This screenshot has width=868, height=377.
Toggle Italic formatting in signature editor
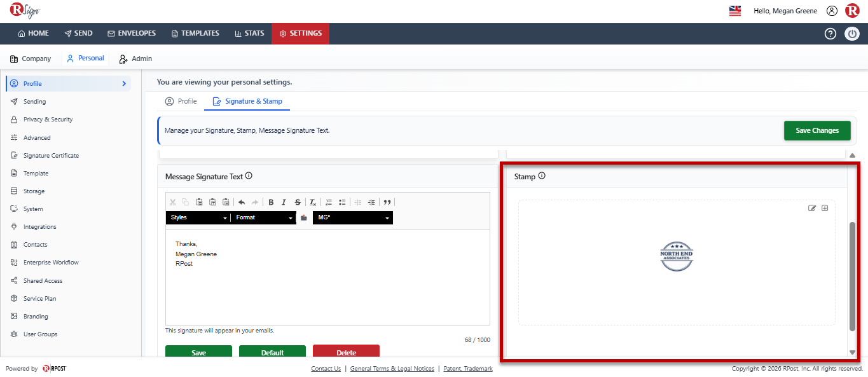point(284,202)
